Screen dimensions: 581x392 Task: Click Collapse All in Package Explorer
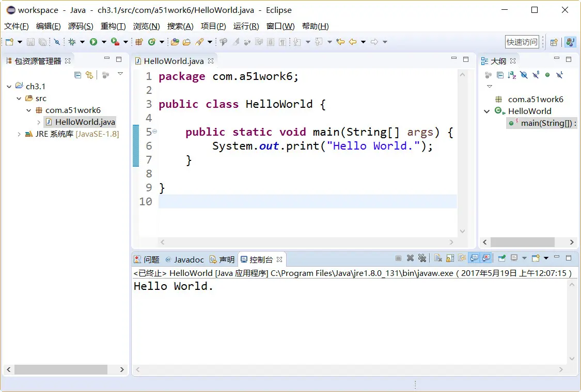pos(77,75)
